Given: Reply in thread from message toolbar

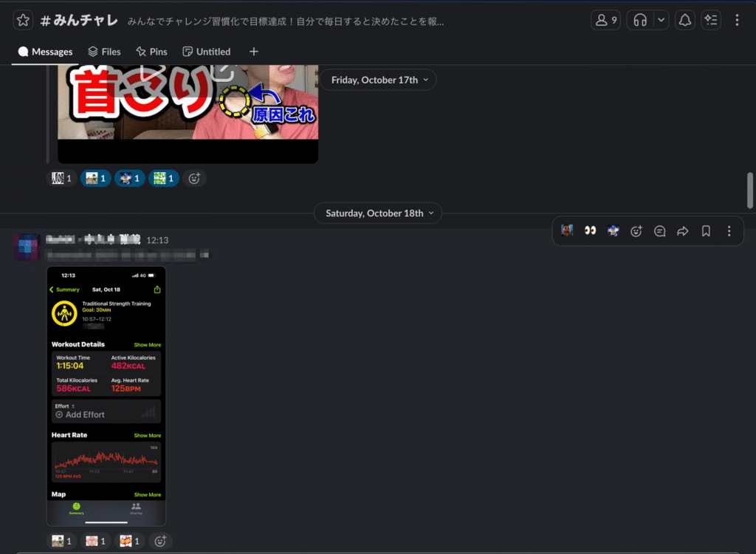Looking at the screenshot, I should 659,231.
